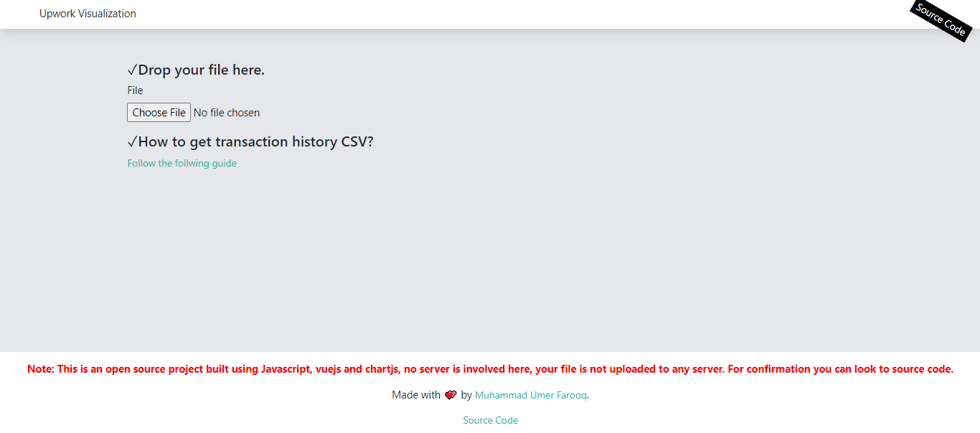Click the Made with text in footer
Screen dimensions: 980x433
[x=416, y=395]
